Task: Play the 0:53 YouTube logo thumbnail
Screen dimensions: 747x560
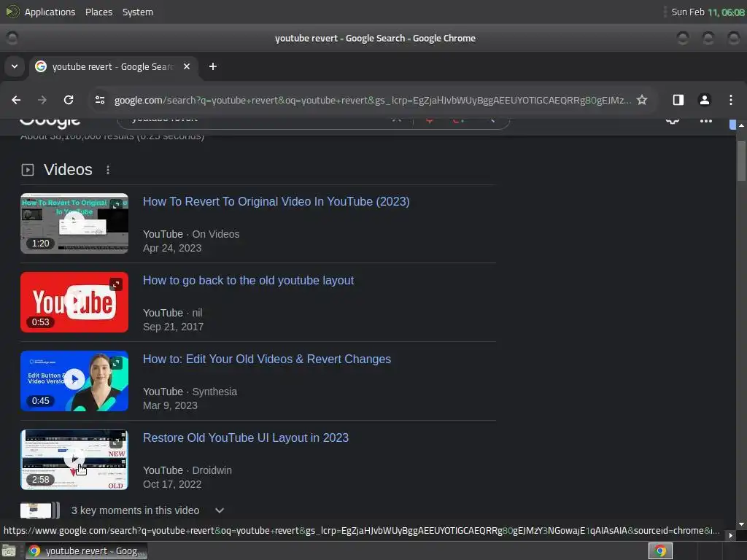Action: pos(74,303)
